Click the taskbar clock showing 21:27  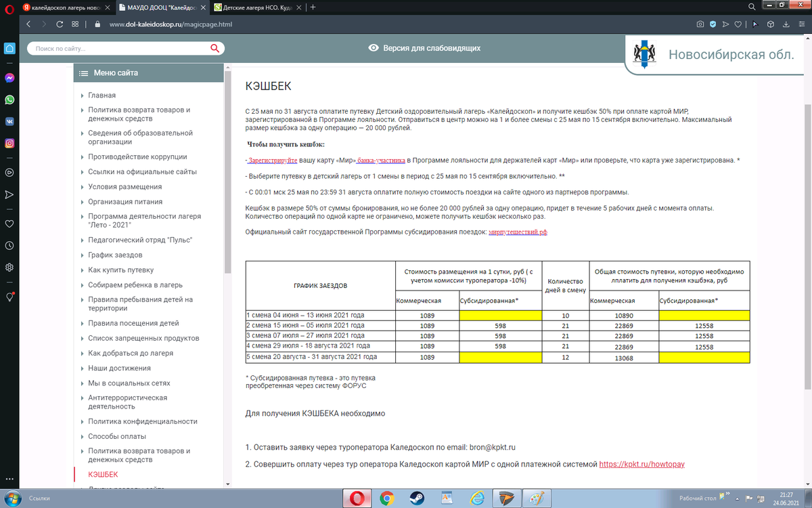(x=786, y=499)
